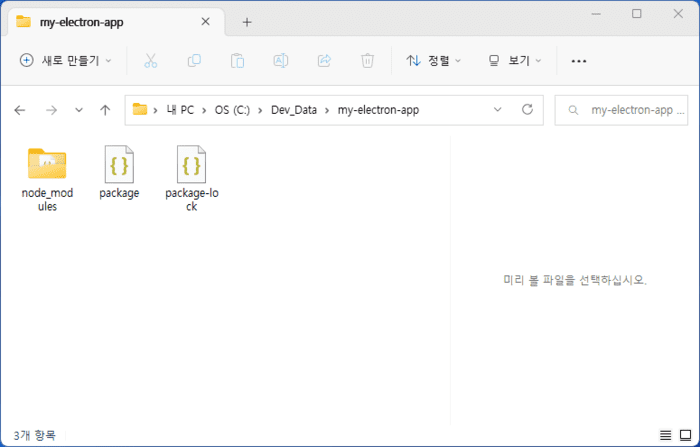Switch to large icons view icon
The width and height of the screenshot is (700, 447).
pyautogui.click(x=685, y=434)
